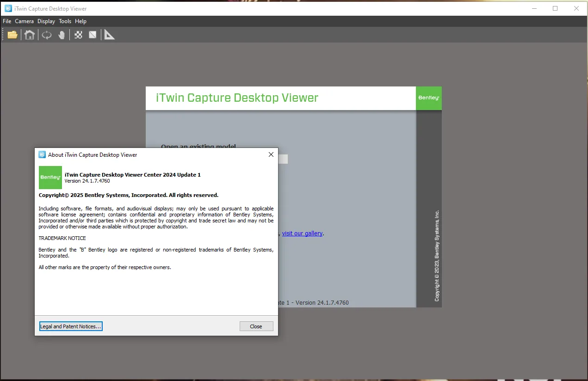The height and width of the screenshot is (381, 588).
Task: Click All other marks are the property text
Action: tap(105, 267)
